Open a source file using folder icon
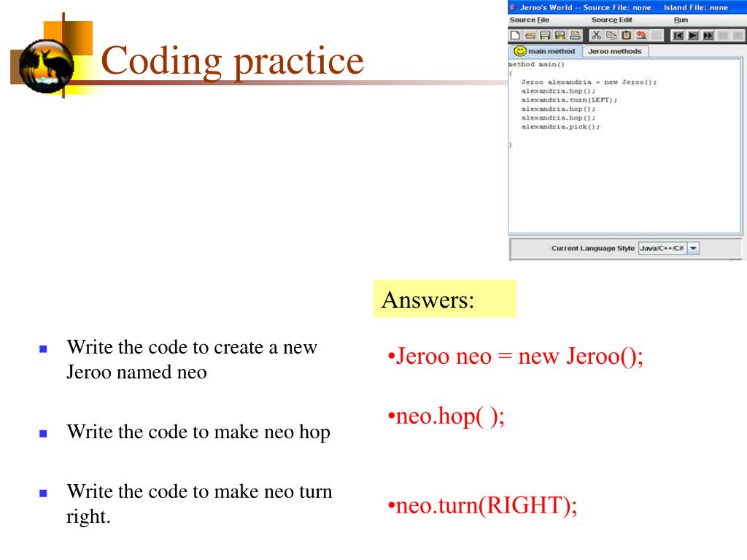The width and height of the screenshot is (747, 560). 530,35
